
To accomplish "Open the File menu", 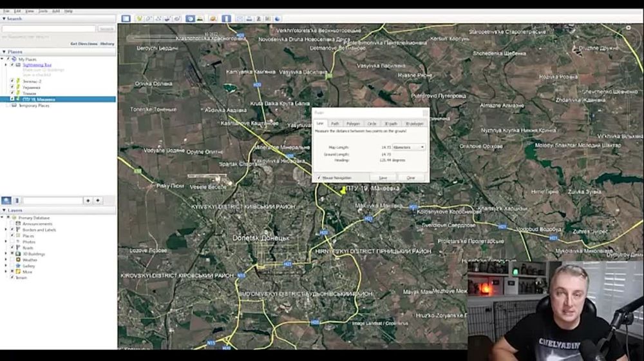I will click(6, 11).
